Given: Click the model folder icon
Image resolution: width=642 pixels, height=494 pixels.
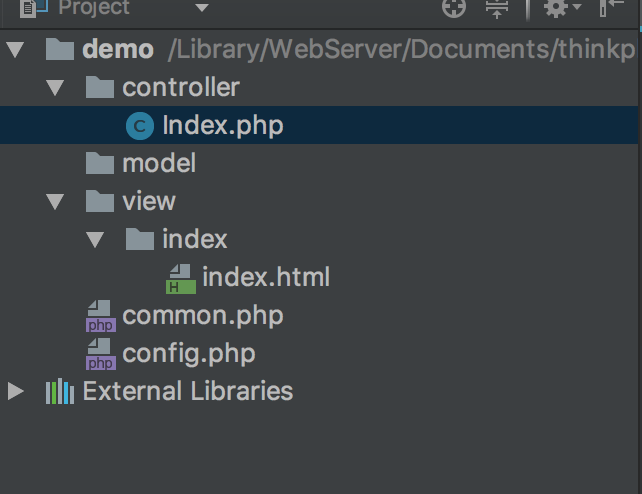Looking at the screenshot, I should pos(100,163).
